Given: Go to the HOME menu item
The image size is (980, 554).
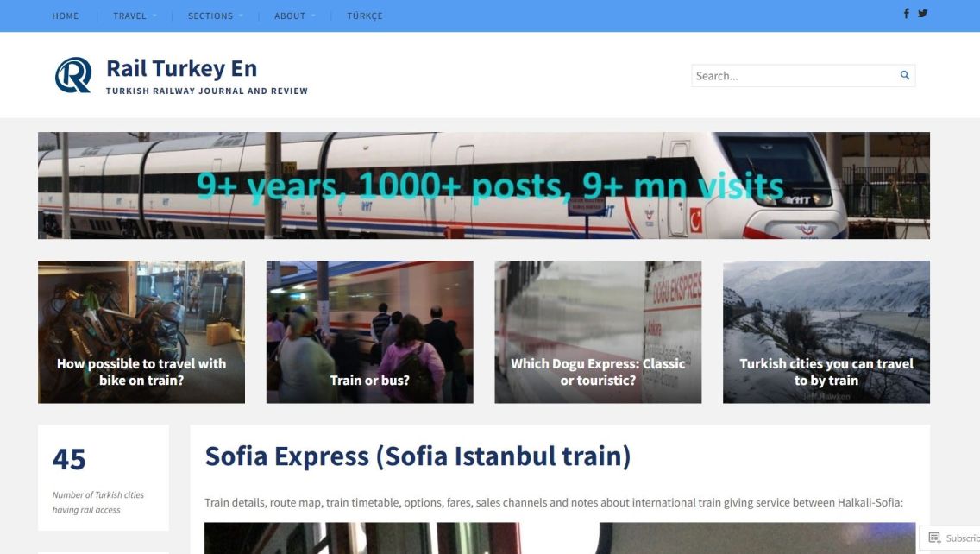Looking at the screenshot, I should [66, 16].
